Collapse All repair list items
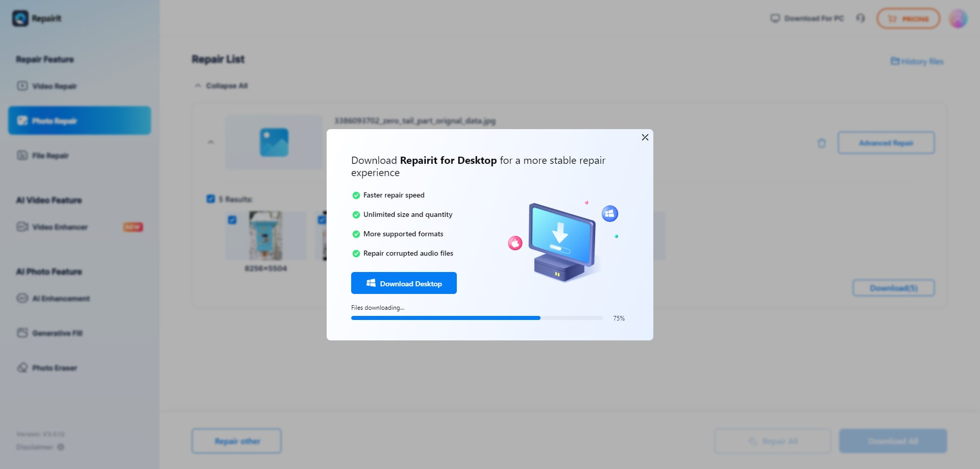980x469 pixels. 221,86
